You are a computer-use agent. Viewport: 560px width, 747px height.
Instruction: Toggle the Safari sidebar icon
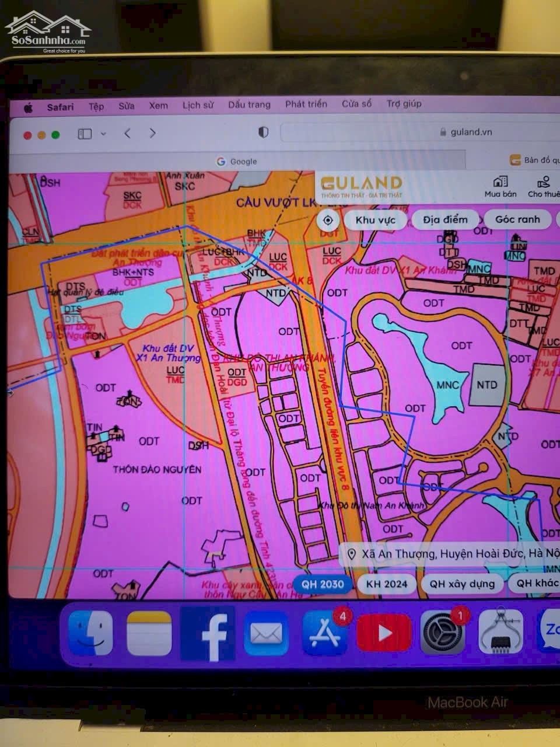point(85,134)
